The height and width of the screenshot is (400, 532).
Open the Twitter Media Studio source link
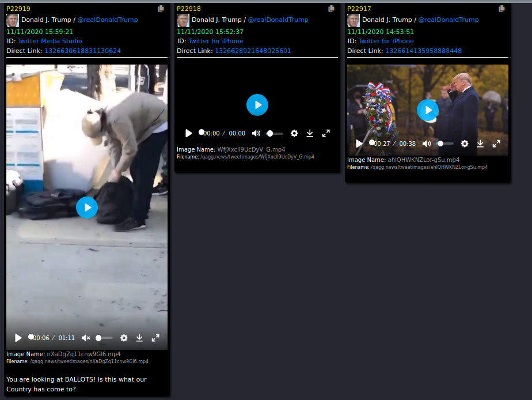pyautogui.click(x=50, y=41)
